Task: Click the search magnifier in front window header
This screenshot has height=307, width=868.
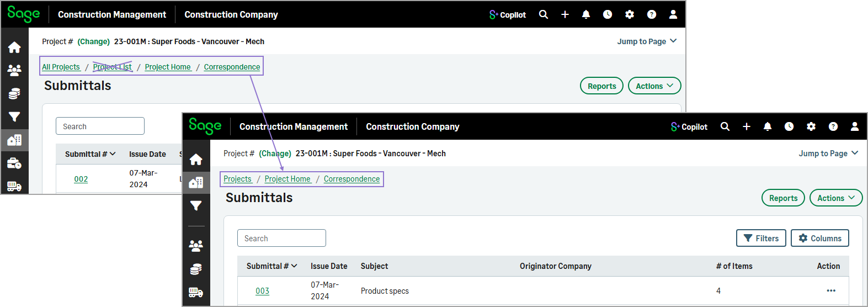Action: click(725, 126)
